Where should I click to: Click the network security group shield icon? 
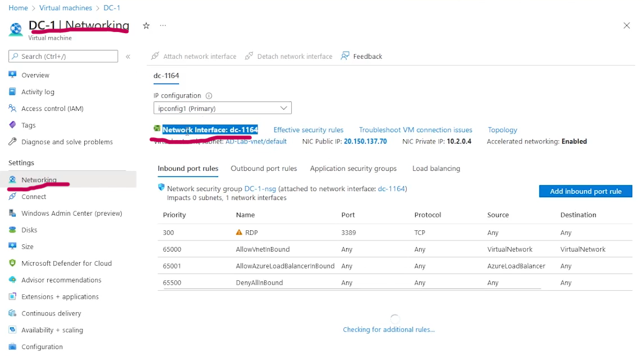point(161,188)
